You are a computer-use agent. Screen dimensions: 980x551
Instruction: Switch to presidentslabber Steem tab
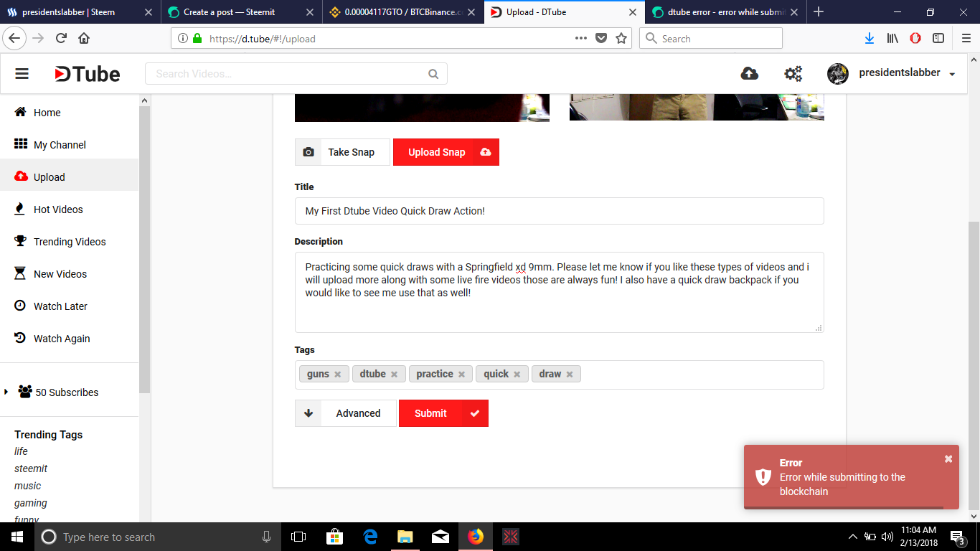[x=80, y=11]
